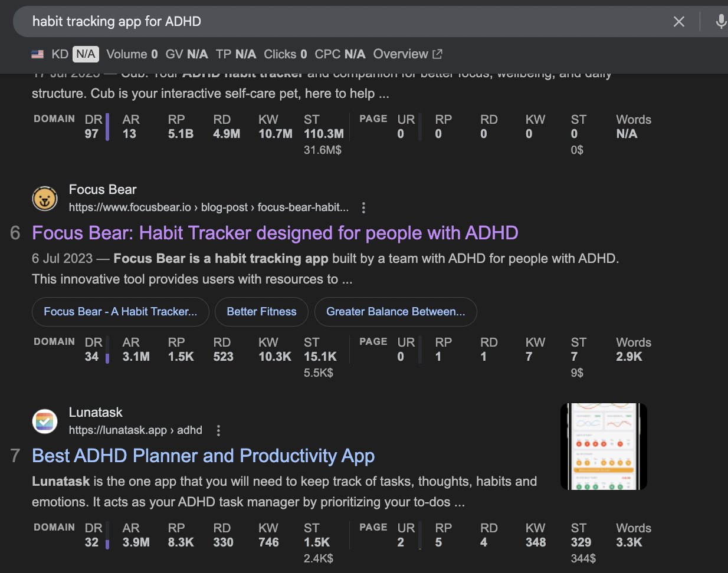The width and height of the screenshot is (728, 573).
Task: Click the lunatask.app URL breadcrumb
Action: click(135, 430)
